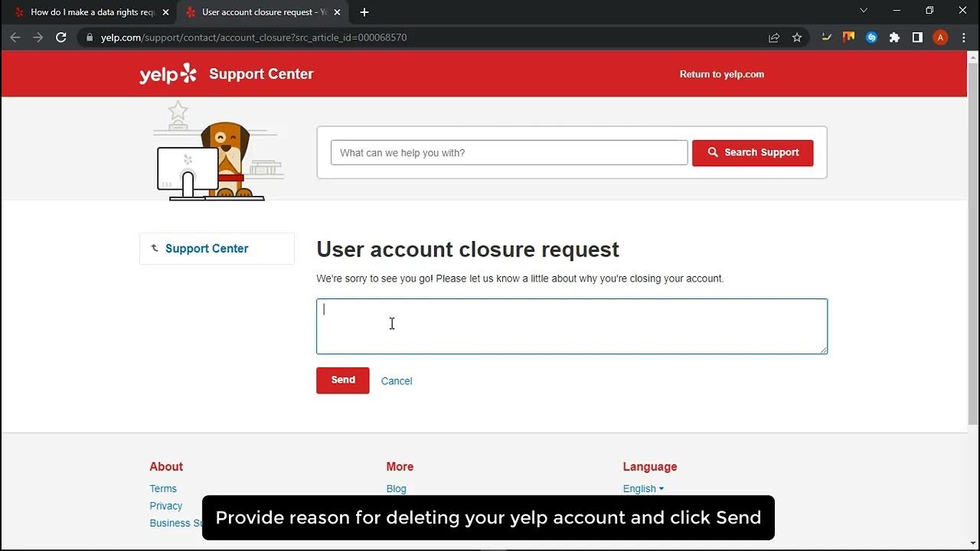Share this page via share icon
The image size is (980, 551).
click(774, 37)
